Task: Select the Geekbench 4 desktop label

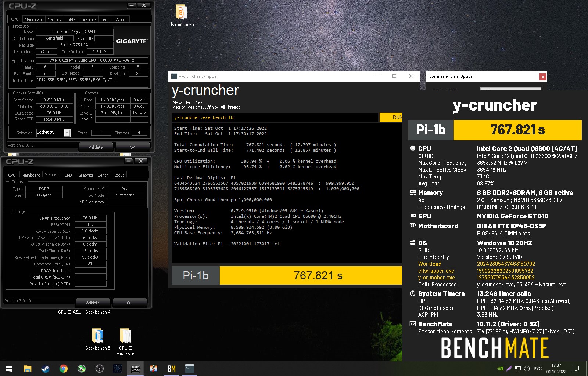Action: 98,312
